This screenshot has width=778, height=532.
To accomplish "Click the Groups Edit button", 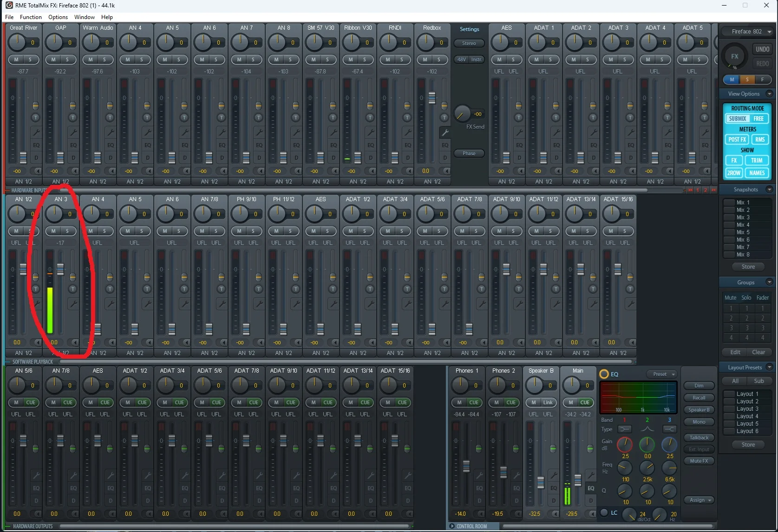I will 735,352.
